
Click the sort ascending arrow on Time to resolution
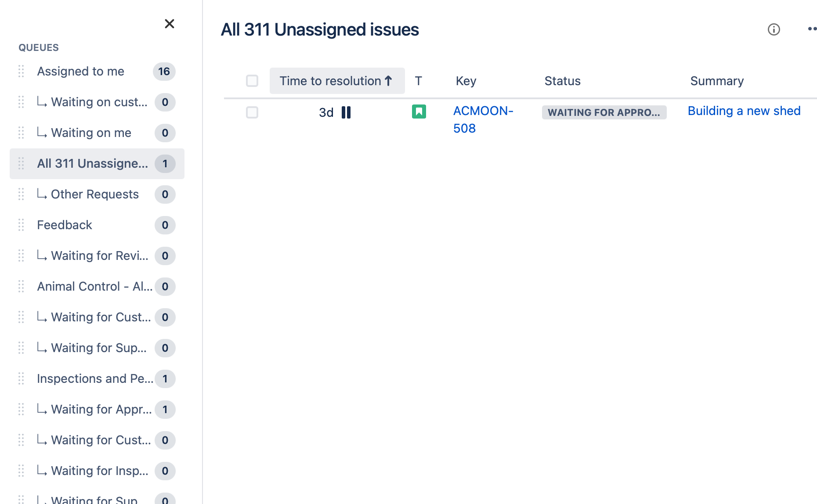388,81
